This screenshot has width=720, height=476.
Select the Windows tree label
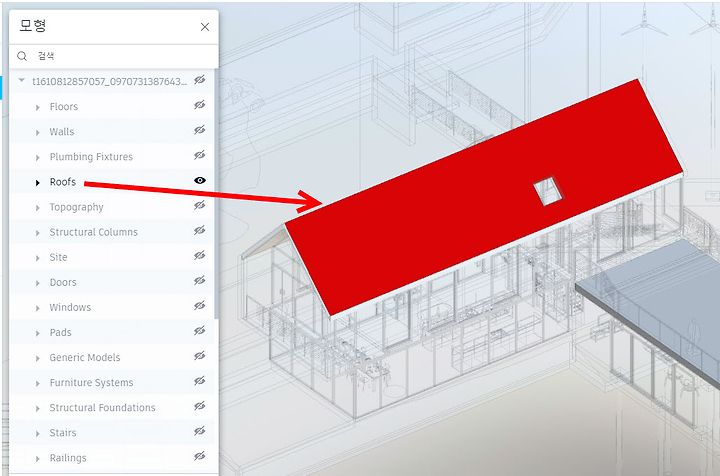click(x=70, y=307)
